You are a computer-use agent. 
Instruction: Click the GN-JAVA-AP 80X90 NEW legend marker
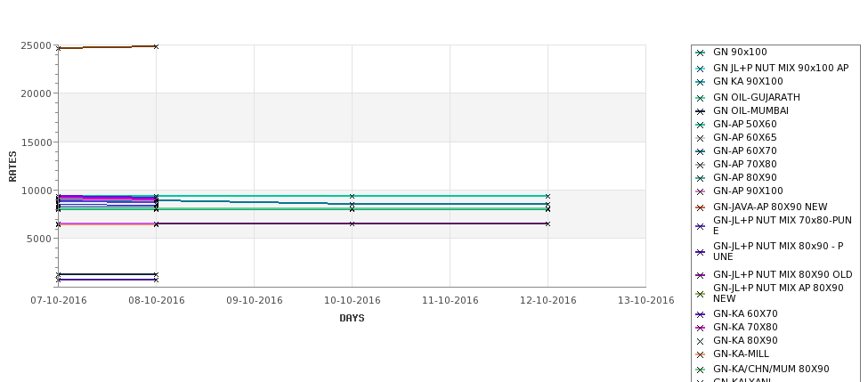pos(701,207)
